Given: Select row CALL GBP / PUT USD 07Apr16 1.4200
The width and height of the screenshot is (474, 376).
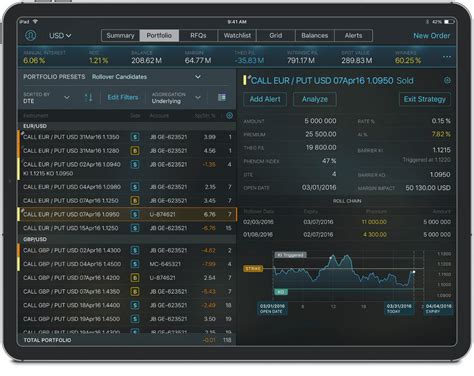Looking at the screenshot, I should [127, 278].
